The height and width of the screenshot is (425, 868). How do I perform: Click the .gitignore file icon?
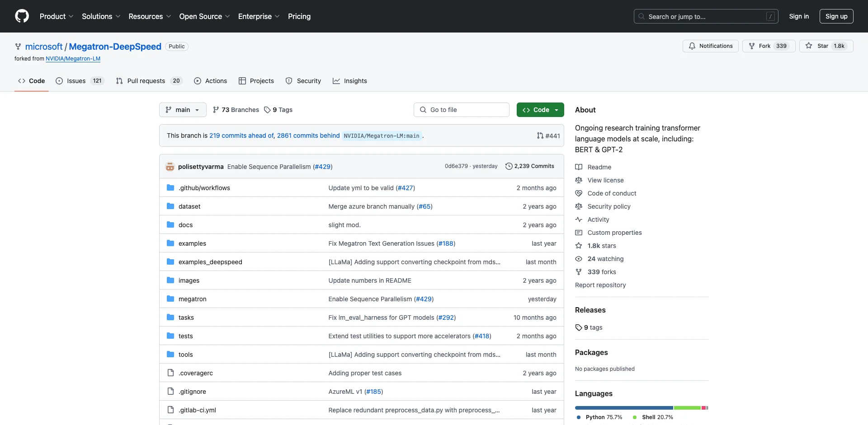[x=170, y=392]
